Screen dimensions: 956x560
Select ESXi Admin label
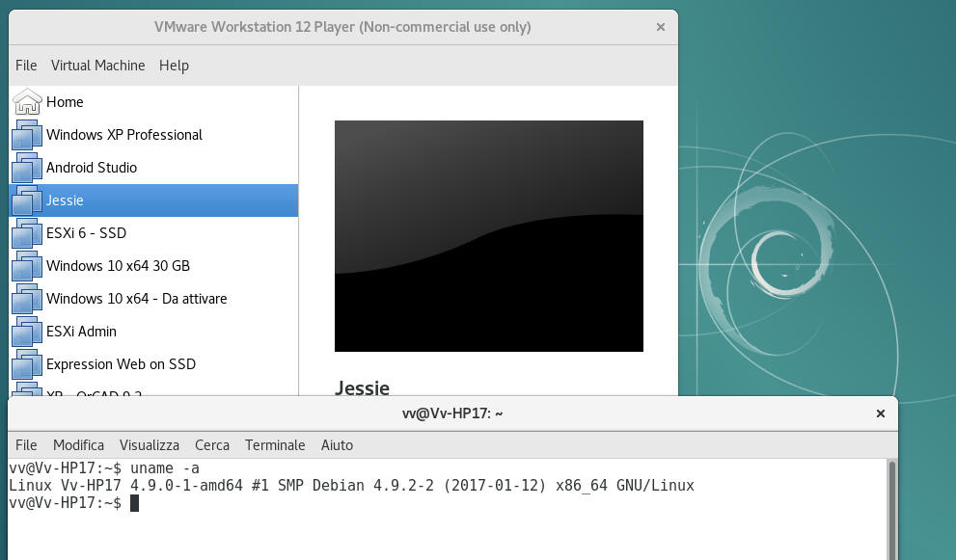(x=81, y=333)
